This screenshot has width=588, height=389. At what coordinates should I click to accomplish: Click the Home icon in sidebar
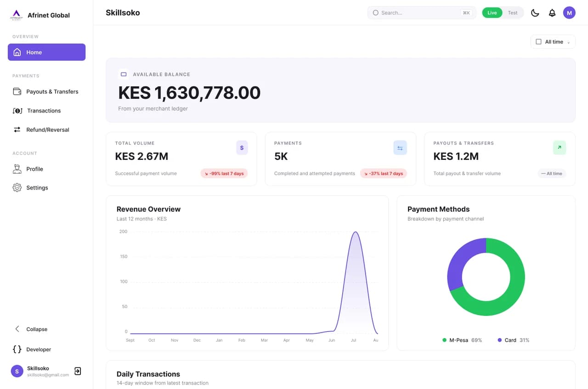pos(17,52)
